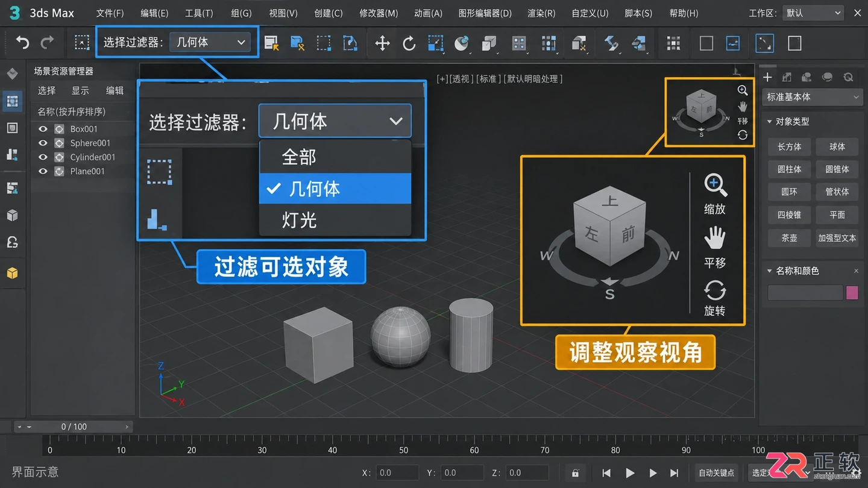This screenshot has height=488, width=868.
Task: Switch to the Hierarchy command panel icon
Action: (x=807, y=77)
